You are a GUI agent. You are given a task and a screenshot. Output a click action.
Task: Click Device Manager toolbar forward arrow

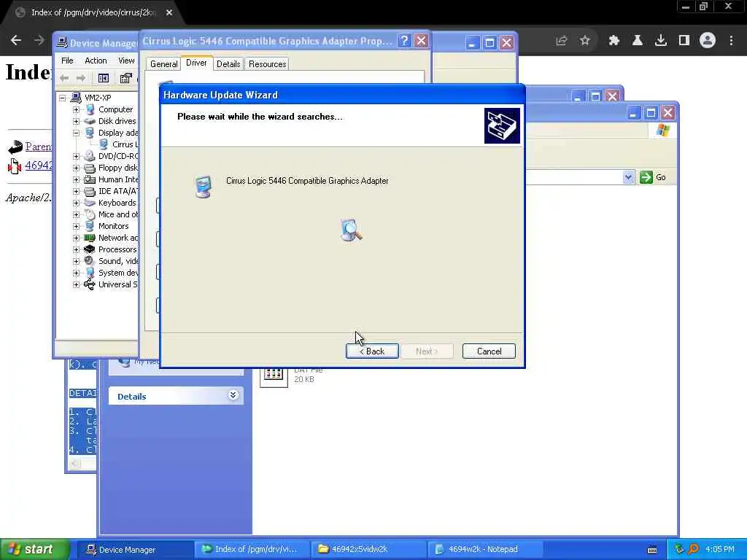[x=81, y=78]
